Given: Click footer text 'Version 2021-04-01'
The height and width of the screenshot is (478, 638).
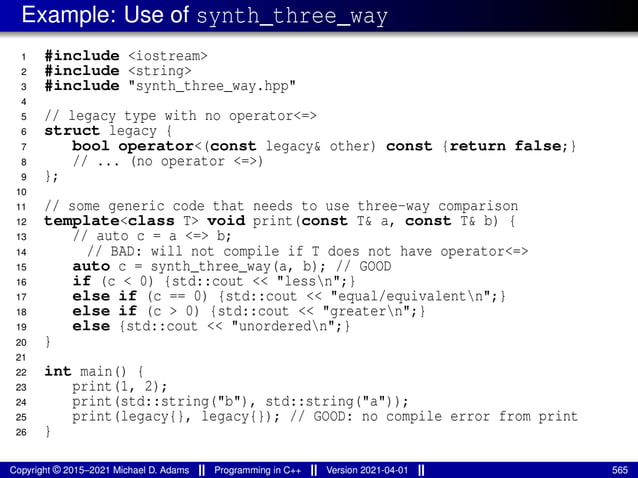Looking at the screenshot, I should [367, 470].
